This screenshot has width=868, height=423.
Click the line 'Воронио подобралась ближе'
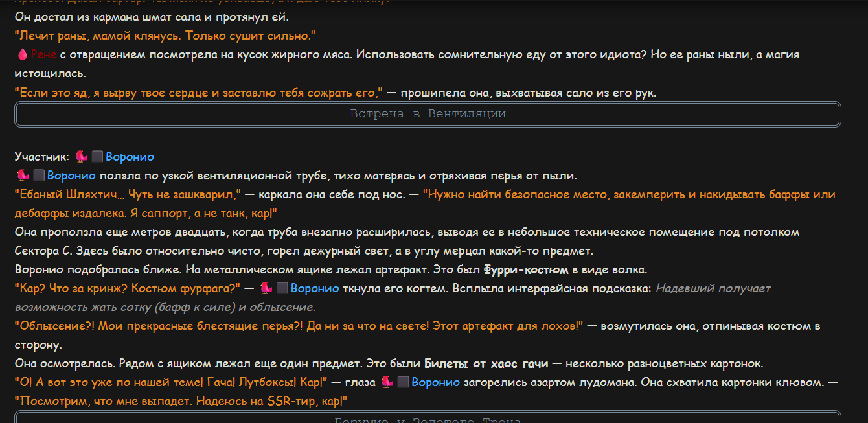[x=331, y=269]
